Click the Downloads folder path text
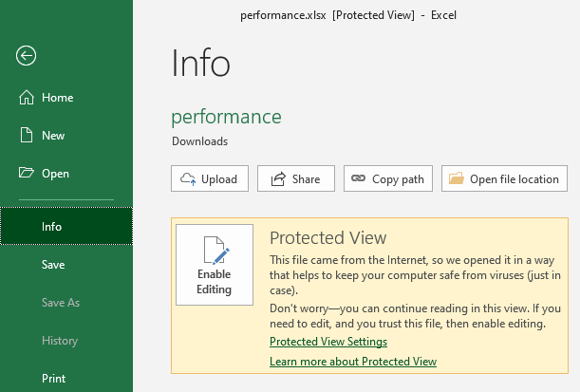Screen dimensions: 580x392 [199, 141]
